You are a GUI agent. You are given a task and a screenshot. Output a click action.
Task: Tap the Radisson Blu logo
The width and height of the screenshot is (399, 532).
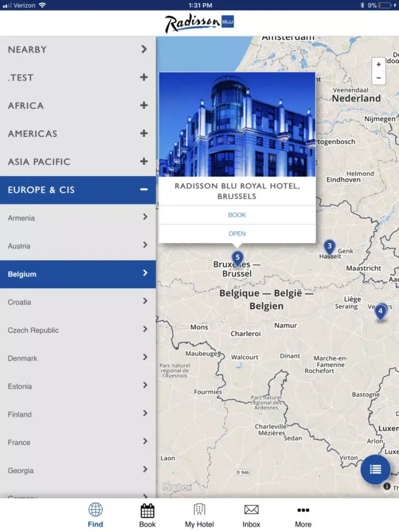point(199,23)
